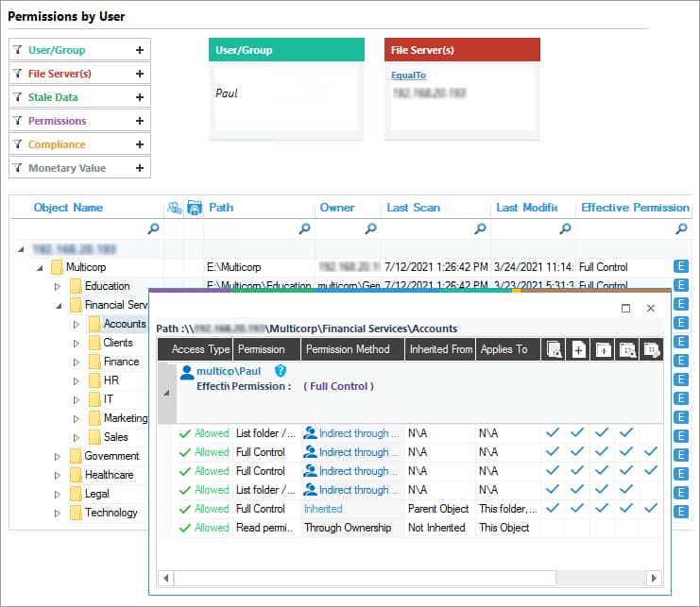Expand the Education folder node
This screenshot has height=607, width=700.
(x=57, y=286)
